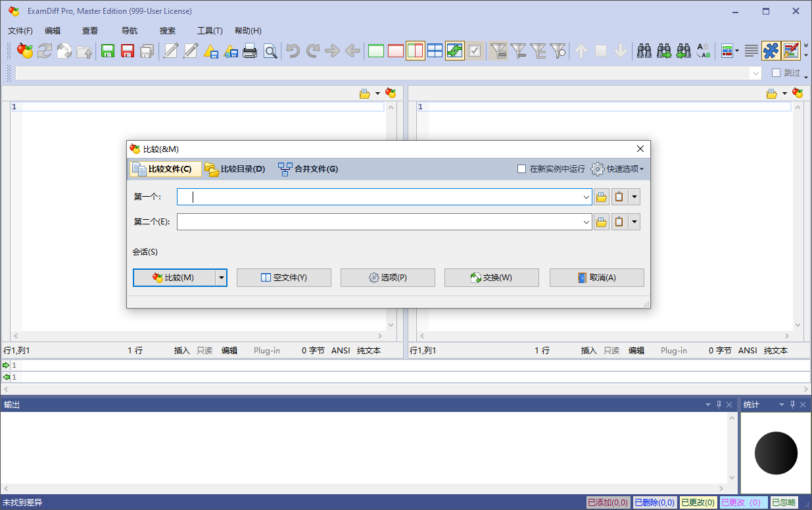The width and height of the screenshot is (812, 510).
Task: Click the 空文件(Y) button
Action: click(x=283, y=278)
